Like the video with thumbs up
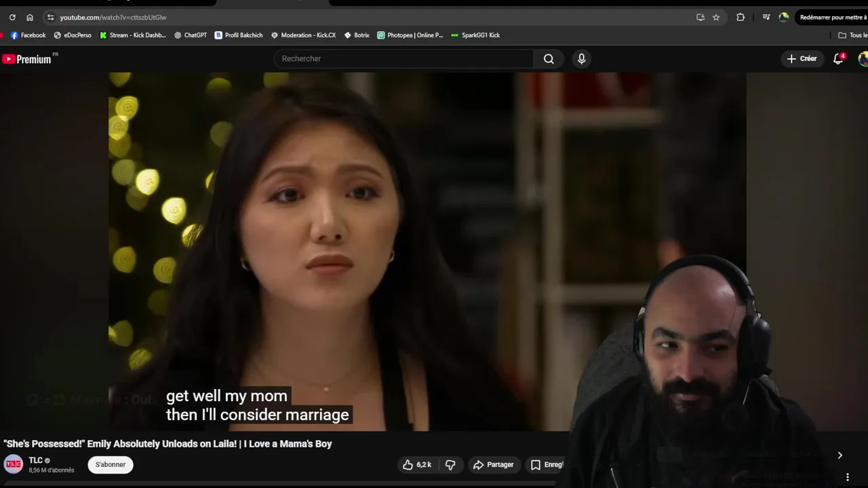The width and height of the screenshot is (868, 488). click(416, 464)
